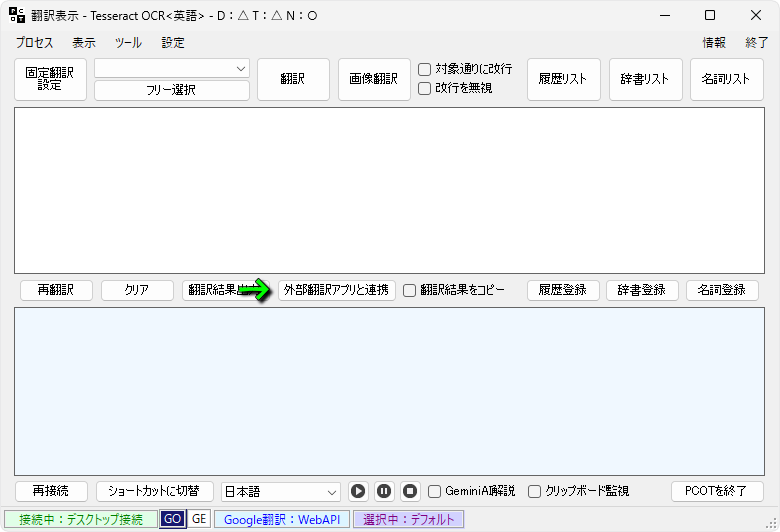Screen dimensions: 780x532
Task: Click the play button icon
Action: (358, 491)
